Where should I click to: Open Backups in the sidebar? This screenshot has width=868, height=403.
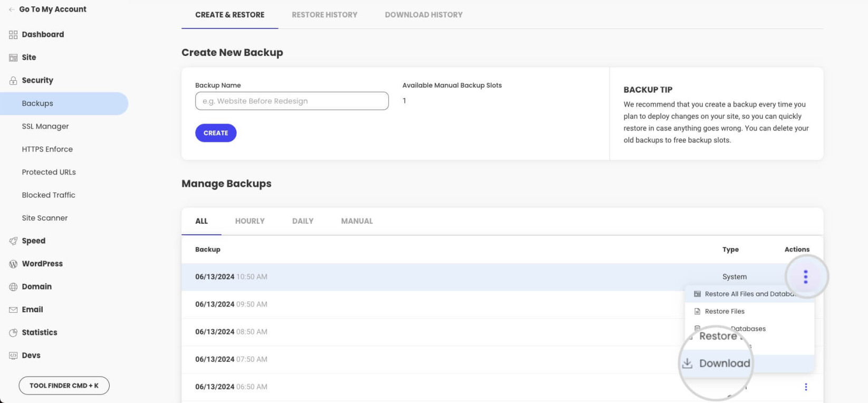[x=64, y=103]
